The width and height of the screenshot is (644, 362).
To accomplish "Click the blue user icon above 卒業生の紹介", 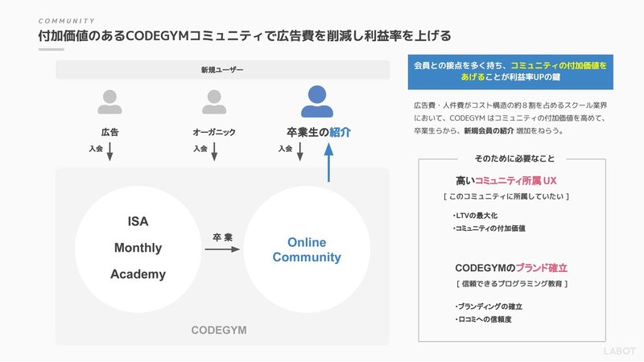I will coord(317,101).
